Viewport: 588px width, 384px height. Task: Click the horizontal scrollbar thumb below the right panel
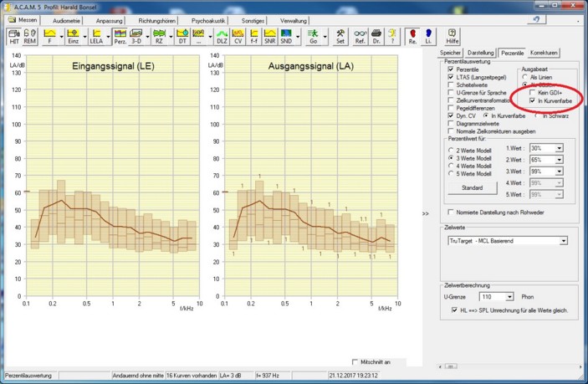451,366
